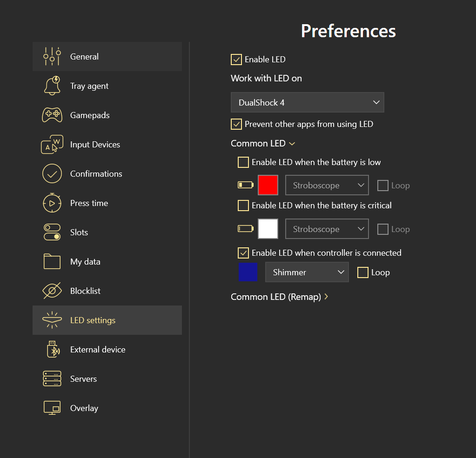Image resolution: width=476 pixels, height=458 pixels.
Task: Open the Overlay preferences section
Action: 84,408
